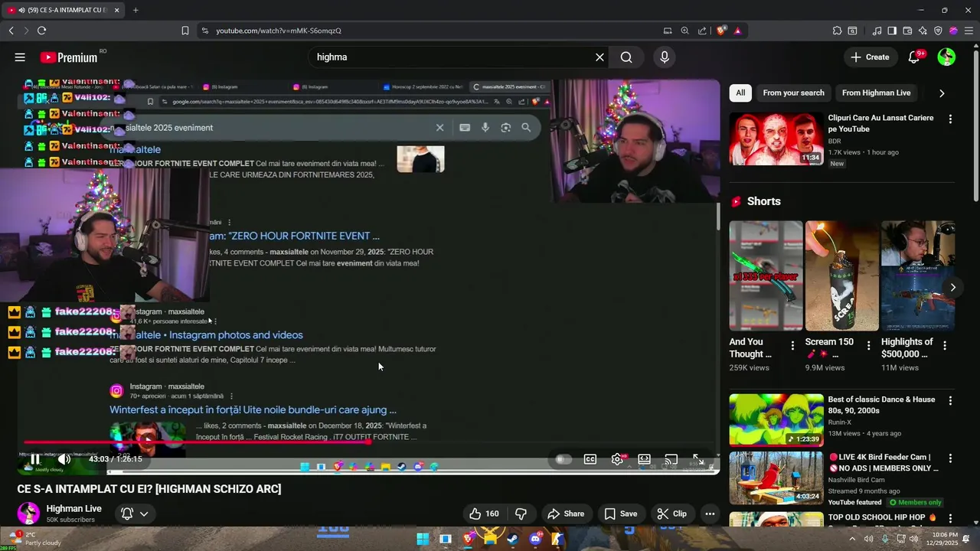Screen dimensions: 980x551
Task: Bookmark this page icon in address bar
Action: (185, 31)
